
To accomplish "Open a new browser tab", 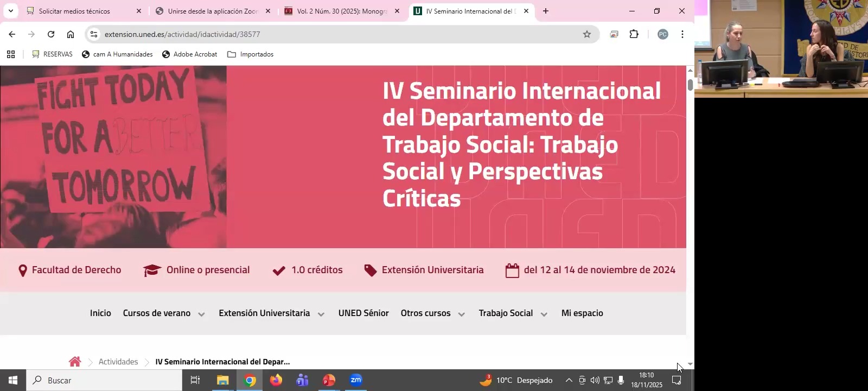I will tap(546, 11).
